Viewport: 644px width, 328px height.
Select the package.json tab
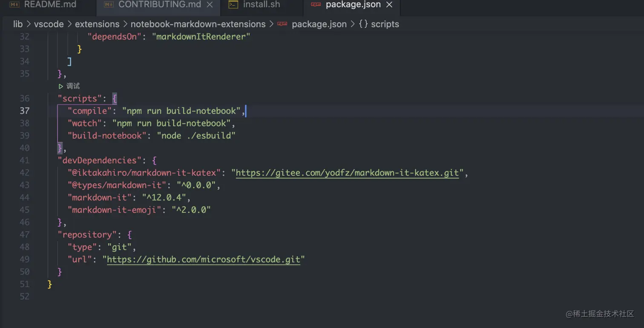(x=353, y=5)
